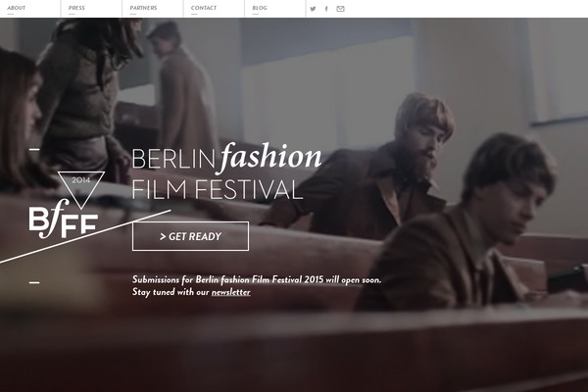Open the Facebook page icon
The image size is (588, 392).
(x=326, y=9)
